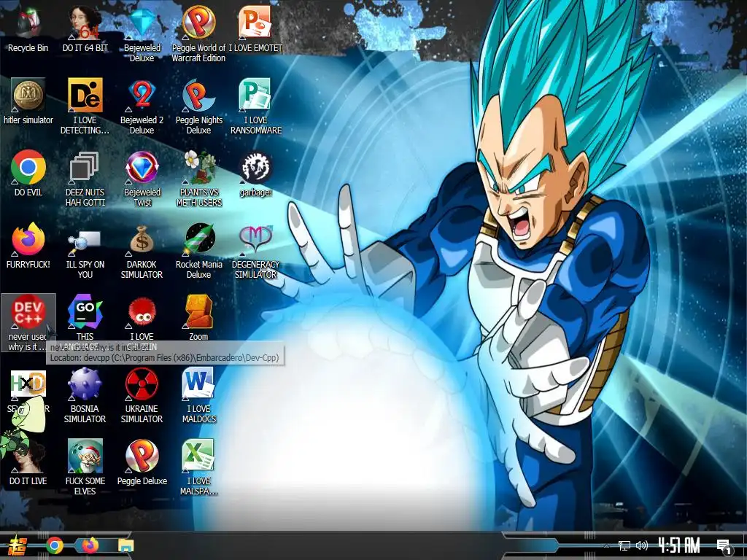Open Chrome from the taskbar
The image size is (747, 560).
click(55, 545)
